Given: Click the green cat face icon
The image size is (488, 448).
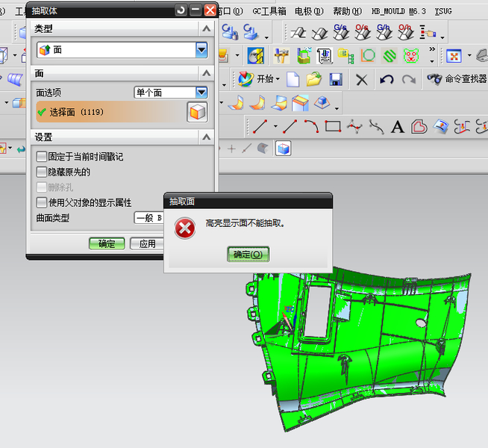Looking at the screenshot, I should [x=411, y=56].
